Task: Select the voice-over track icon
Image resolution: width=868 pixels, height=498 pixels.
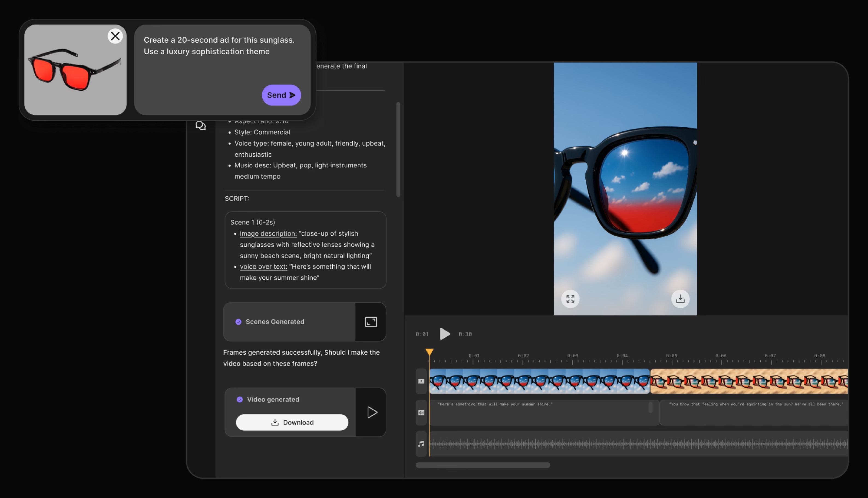Action: pyautogui.click(x=421, y=413)
